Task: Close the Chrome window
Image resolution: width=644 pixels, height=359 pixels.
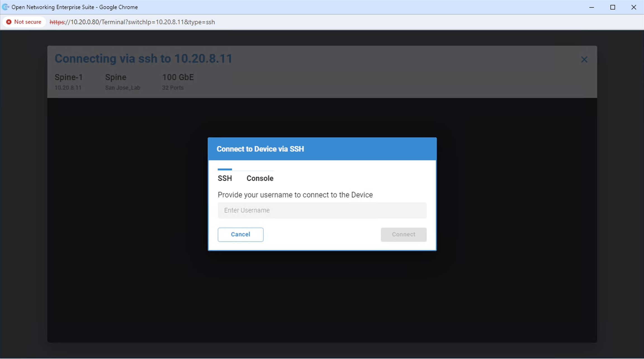Action: click(x=634, y=7)
